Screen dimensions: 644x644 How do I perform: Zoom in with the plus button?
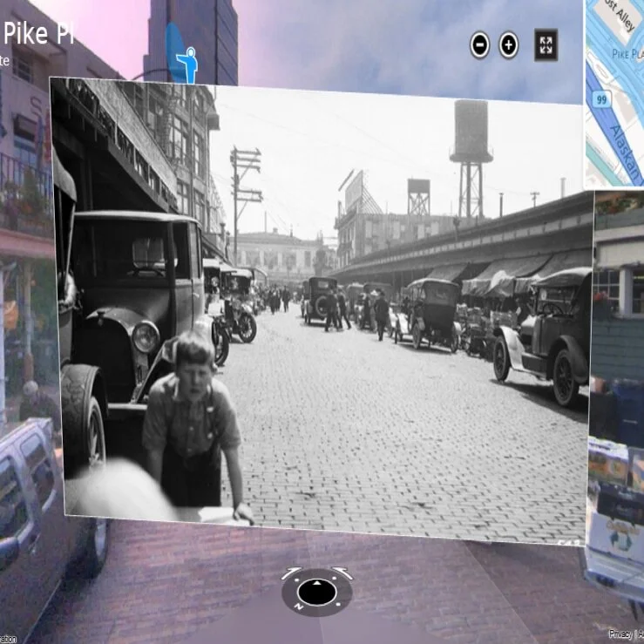pyautogui.click(x=508, y=44)
